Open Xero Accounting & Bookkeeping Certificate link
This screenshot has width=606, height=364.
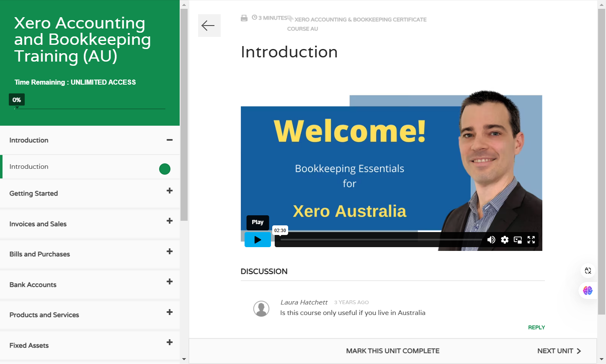(x=357, y=24)
